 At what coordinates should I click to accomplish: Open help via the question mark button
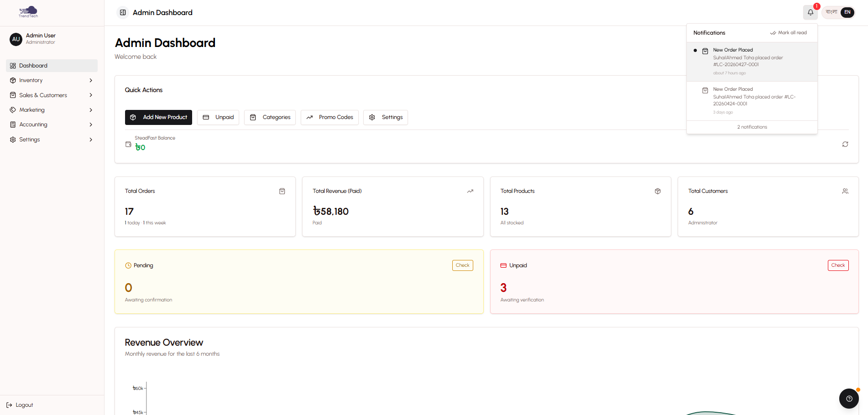point(849,398)
